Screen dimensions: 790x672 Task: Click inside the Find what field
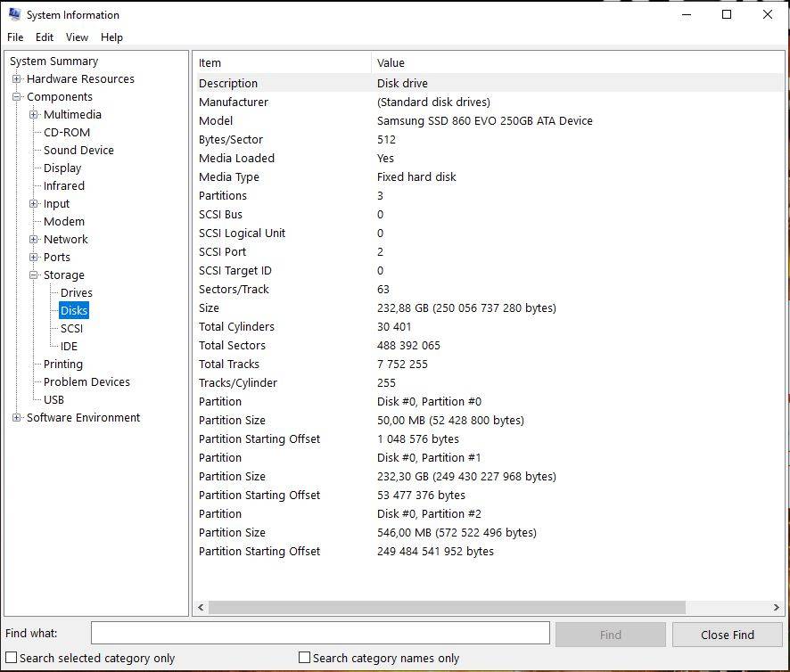click(321, 633)
